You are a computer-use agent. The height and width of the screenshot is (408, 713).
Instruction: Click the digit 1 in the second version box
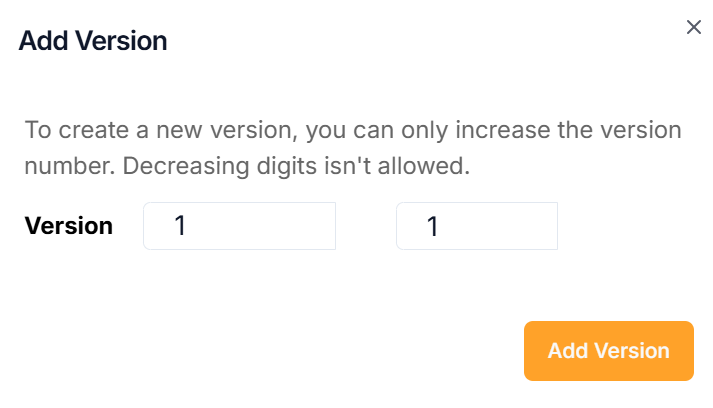(x=433, y=227)
